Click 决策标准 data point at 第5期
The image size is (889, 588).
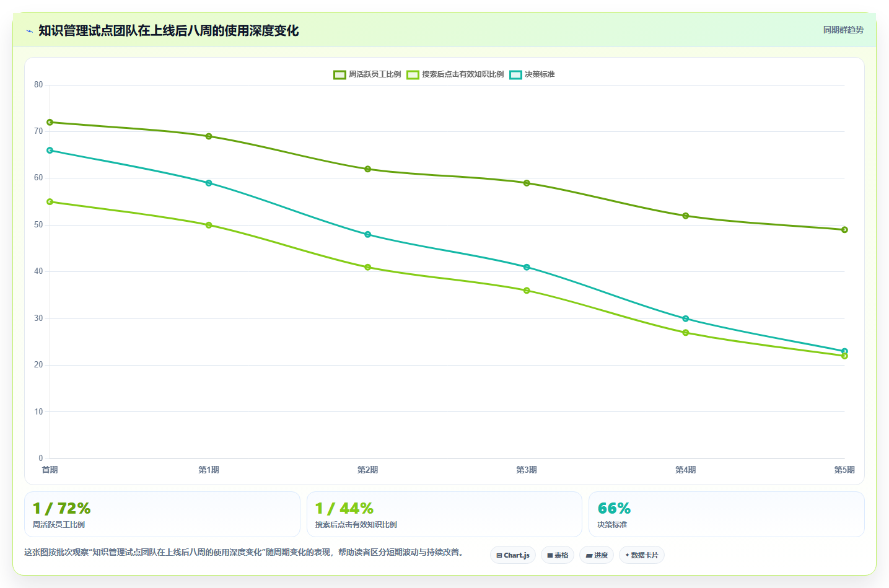(x=844, y=351)
